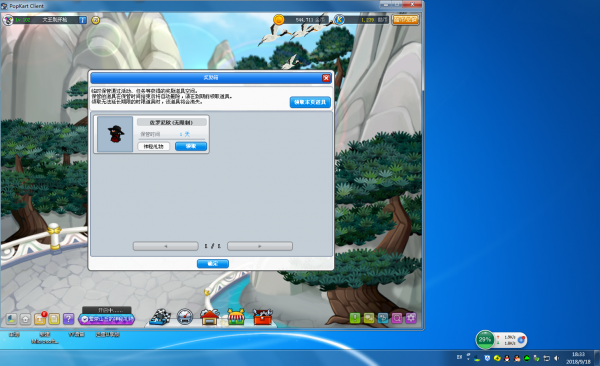Open the shop stall icon
This screenshot has width=600, height=366.
[236, 317]
